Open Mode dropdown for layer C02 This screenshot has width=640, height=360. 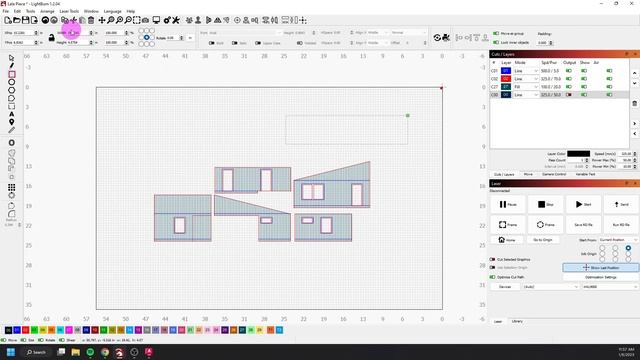pyautogui.click(x=526, y=79)
